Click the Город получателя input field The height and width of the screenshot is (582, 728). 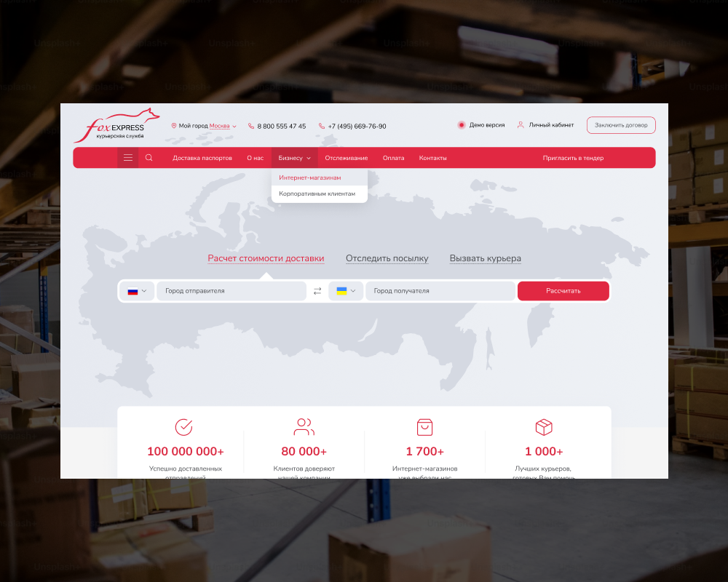[440, 291]
